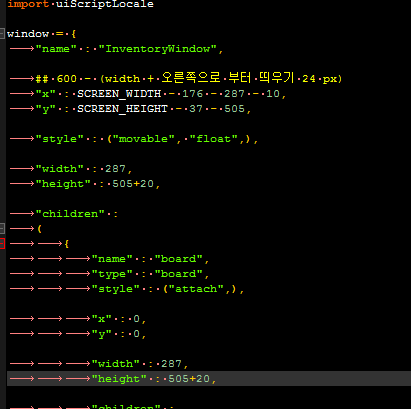Click the "InventoryWindow" string value

click(x=157, y=49)
